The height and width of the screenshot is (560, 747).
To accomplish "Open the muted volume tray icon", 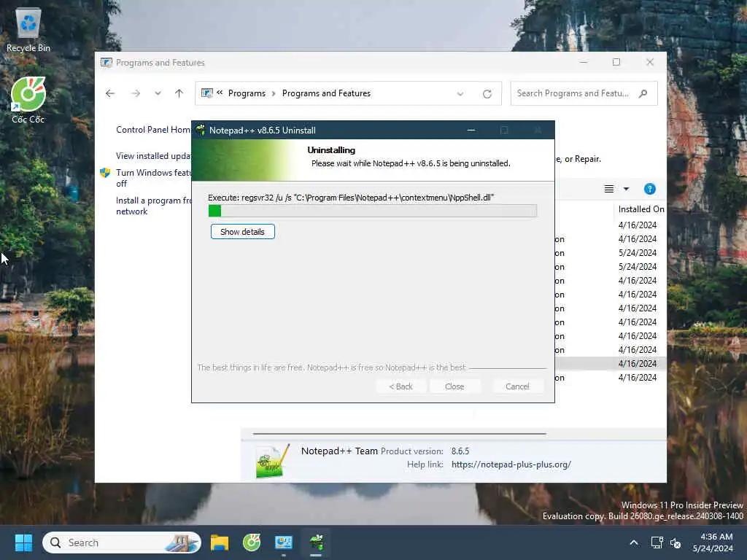I will click(x=676, y=542).
